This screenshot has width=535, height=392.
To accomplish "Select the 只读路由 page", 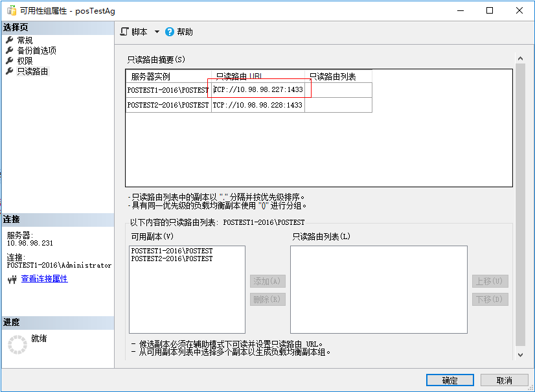I will [33, 71].
